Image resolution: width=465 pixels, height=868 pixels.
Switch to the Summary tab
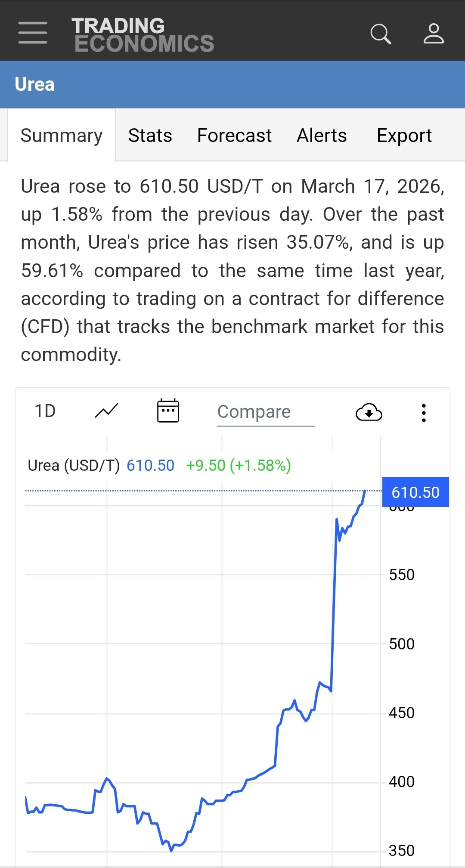tap(62, 136)
